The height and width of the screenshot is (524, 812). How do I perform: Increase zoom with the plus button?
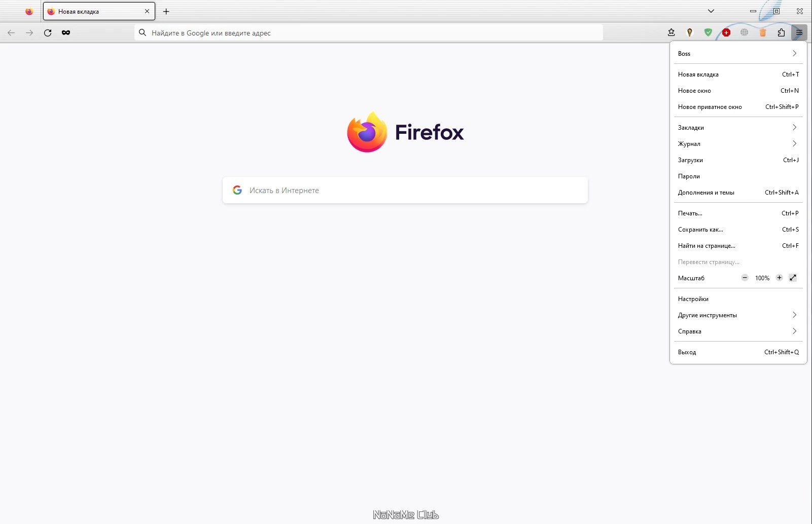click(780, 278)
